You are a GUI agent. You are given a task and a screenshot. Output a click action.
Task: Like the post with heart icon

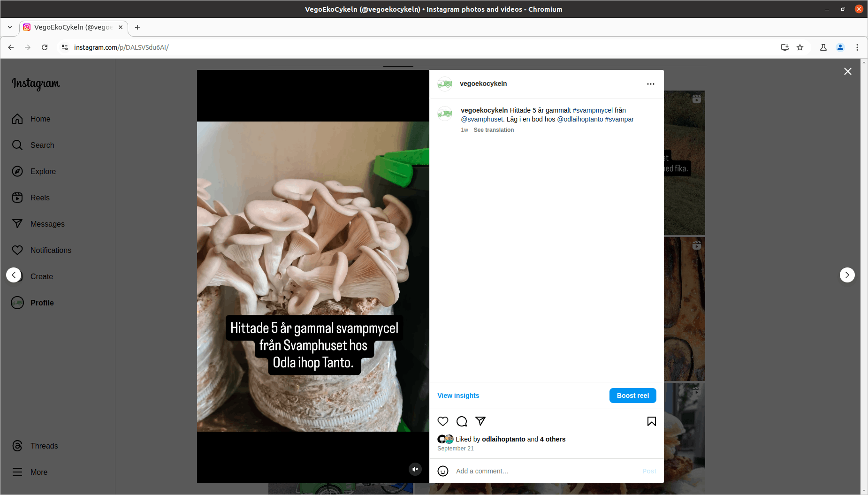pyautogui.click(x=443, y=421)
